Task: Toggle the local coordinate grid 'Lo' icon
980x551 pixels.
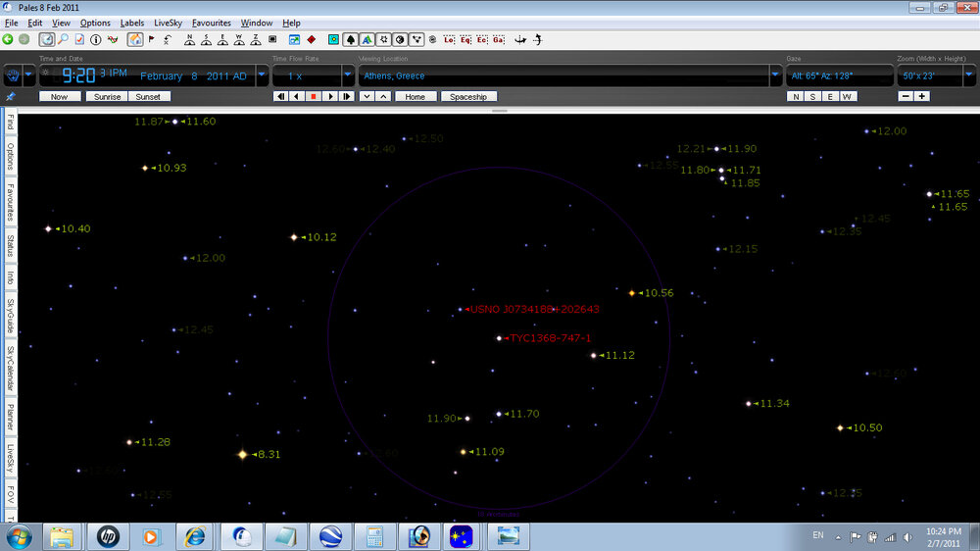Action: click(x=449, y=39)
